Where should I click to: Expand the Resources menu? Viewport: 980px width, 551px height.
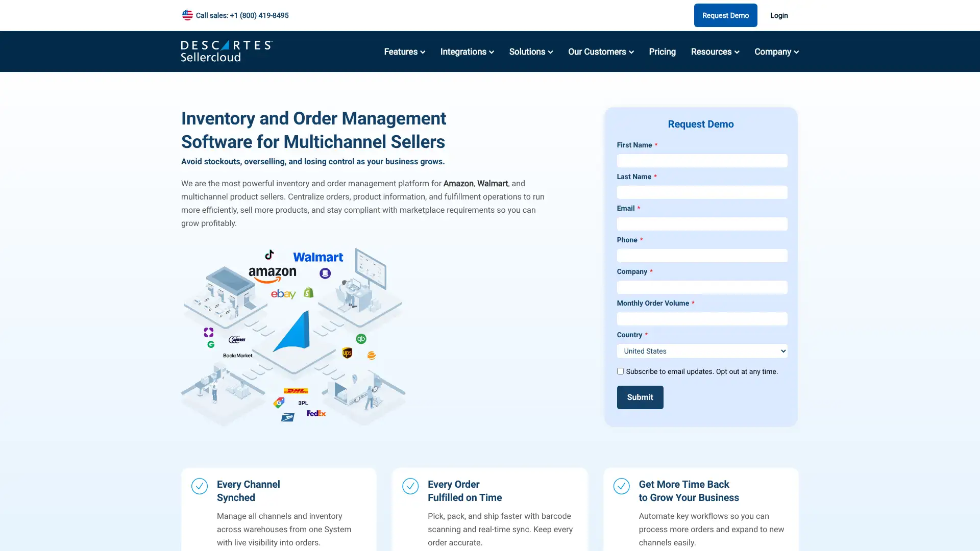tap(715, 52)
